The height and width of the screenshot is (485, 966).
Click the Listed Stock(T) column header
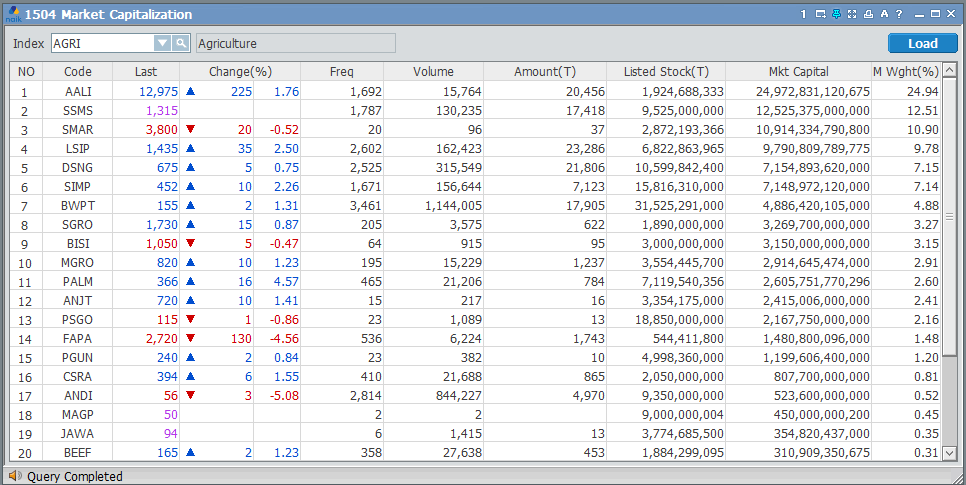[665, 72]
